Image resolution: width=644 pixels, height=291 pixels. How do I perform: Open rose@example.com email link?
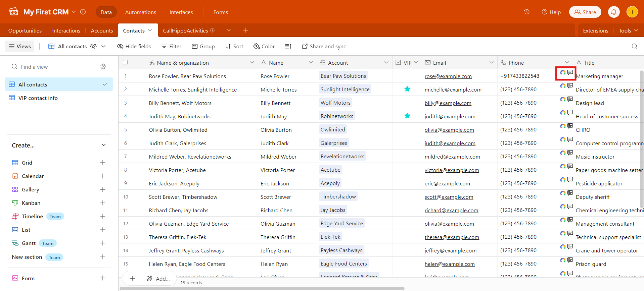click(x=448, y=76)
